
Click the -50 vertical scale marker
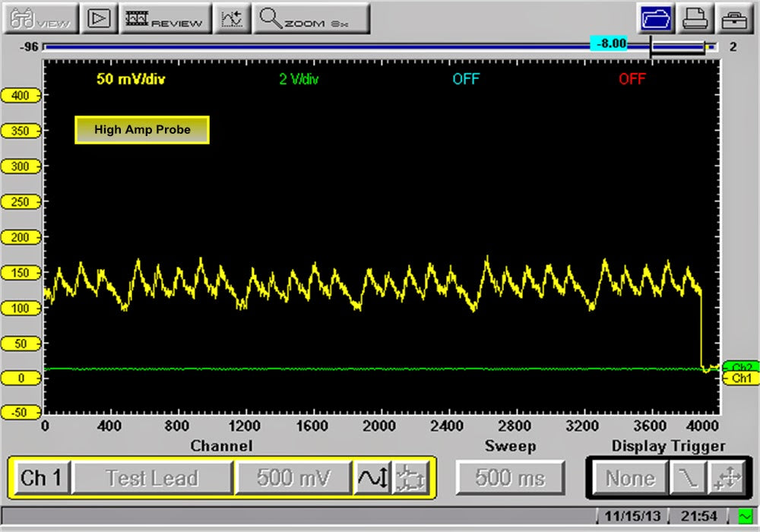click(21, 413)
